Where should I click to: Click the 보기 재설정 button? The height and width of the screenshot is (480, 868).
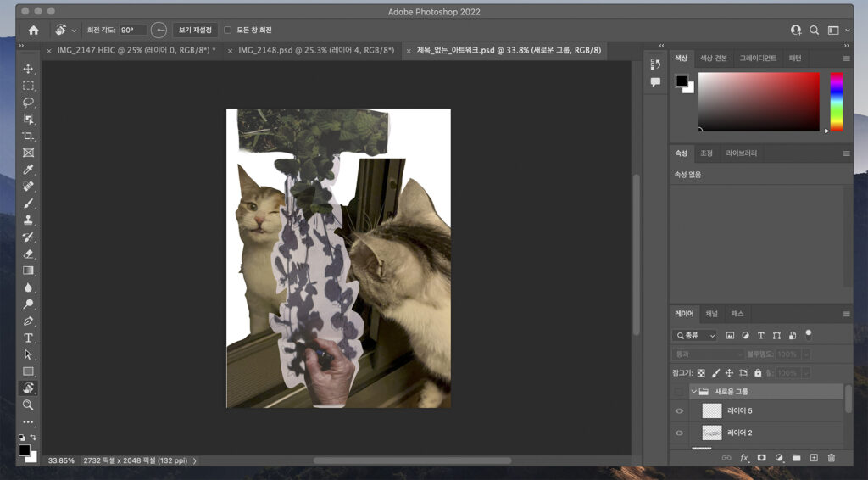pos(195,30)
